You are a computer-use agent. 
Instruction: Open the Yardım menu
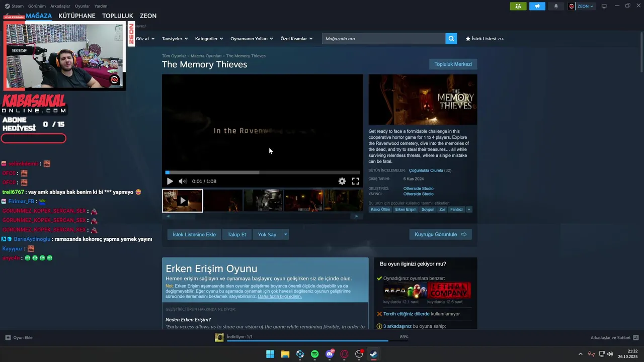click(x=101, y=6)
